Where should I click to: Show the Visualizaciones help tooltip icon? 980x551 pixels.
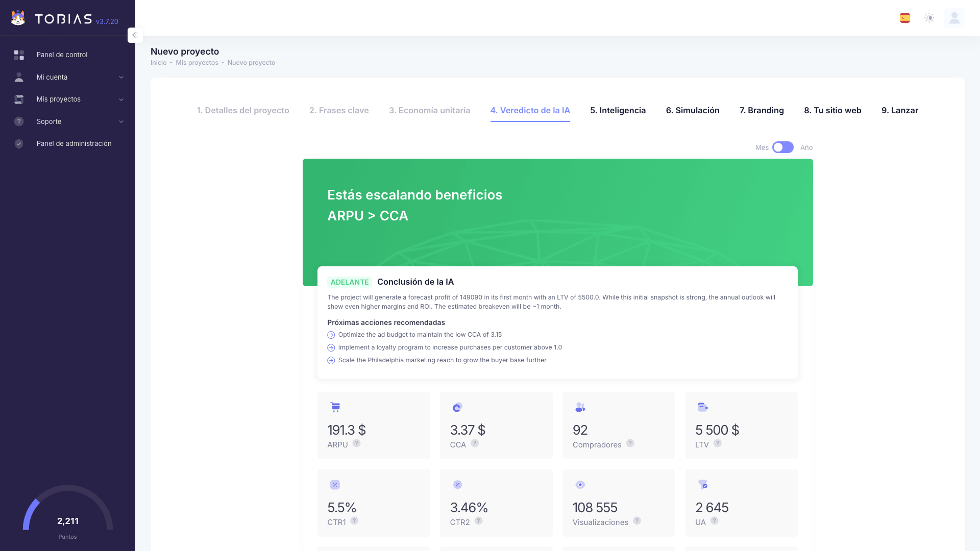(x=637, y=521)
